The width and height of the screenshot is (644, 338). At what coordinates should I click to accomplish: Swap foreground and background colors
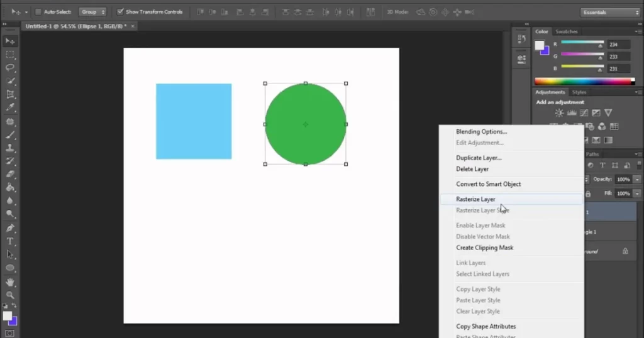click(x=14, y=305)
